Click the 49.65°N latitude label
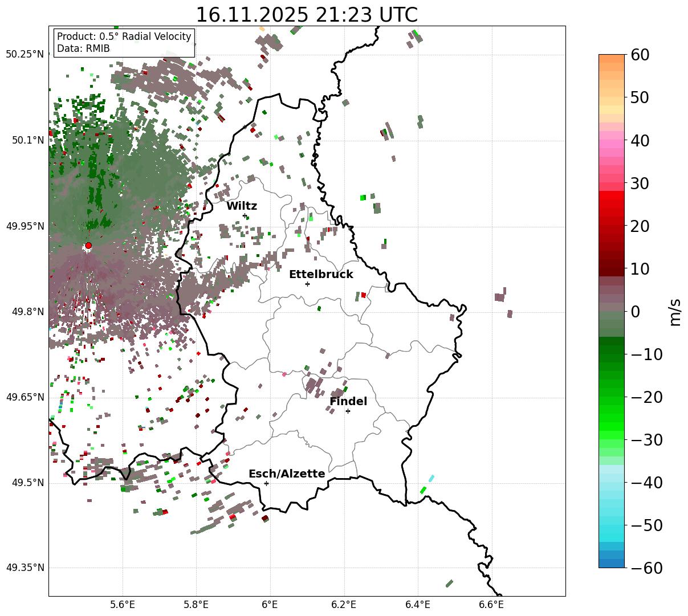 (25, 397)
